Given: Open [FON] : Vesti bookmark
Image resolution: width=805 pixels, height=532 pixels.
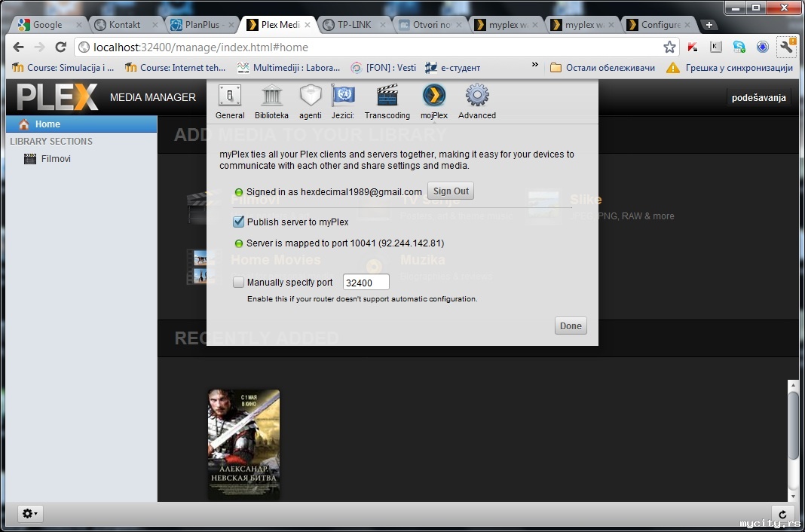Looking at the screenshot, I should tap(384, 68).
